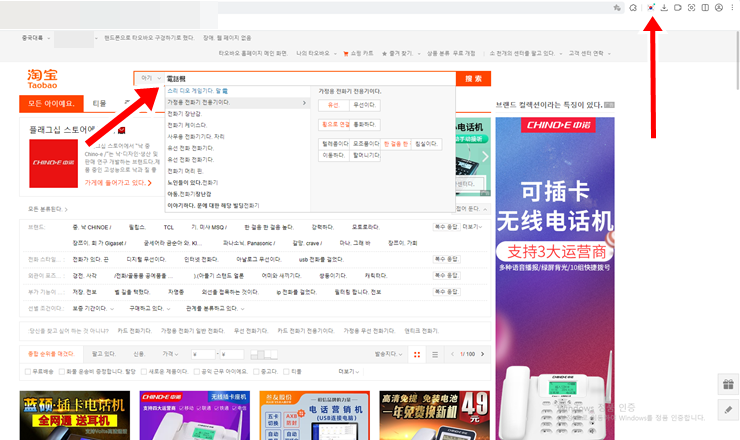The height and width of the screenshot is (440, 740).
Task: Open the browser extensions puzzle icon
Action: pos(633,8)
